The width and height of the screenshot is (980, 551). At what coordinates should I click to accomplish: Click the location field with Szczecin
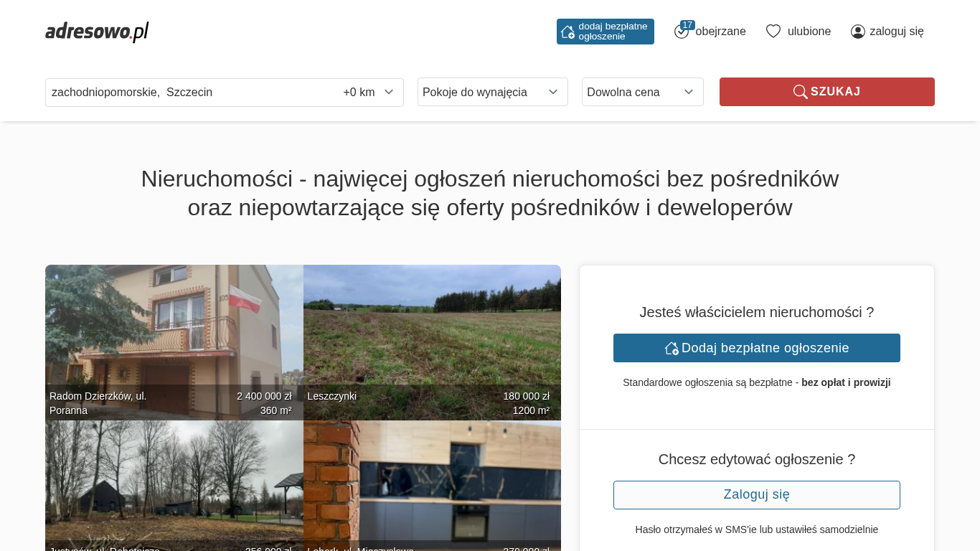pyautogui.click(x=187, y=92)
